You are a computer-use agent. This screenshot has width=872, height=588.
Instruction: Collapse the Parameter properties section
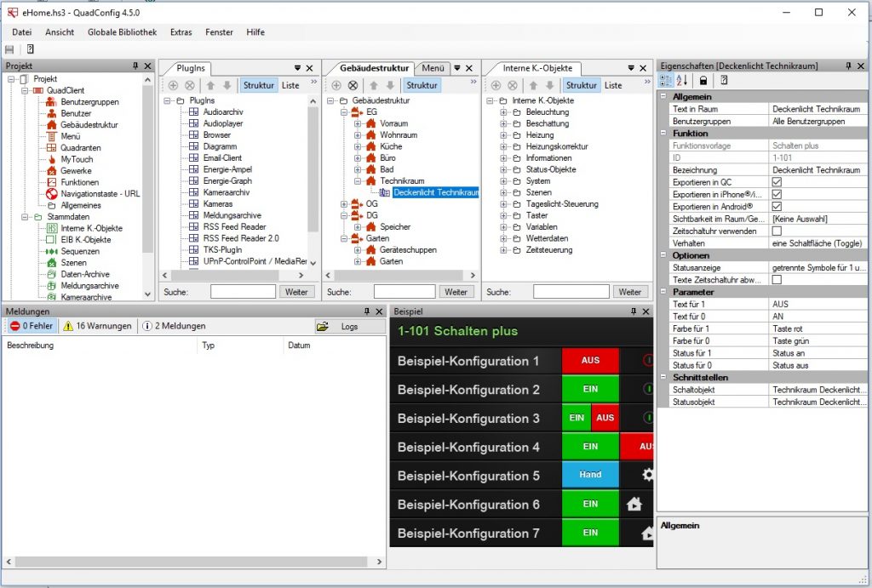pos(663,292)
